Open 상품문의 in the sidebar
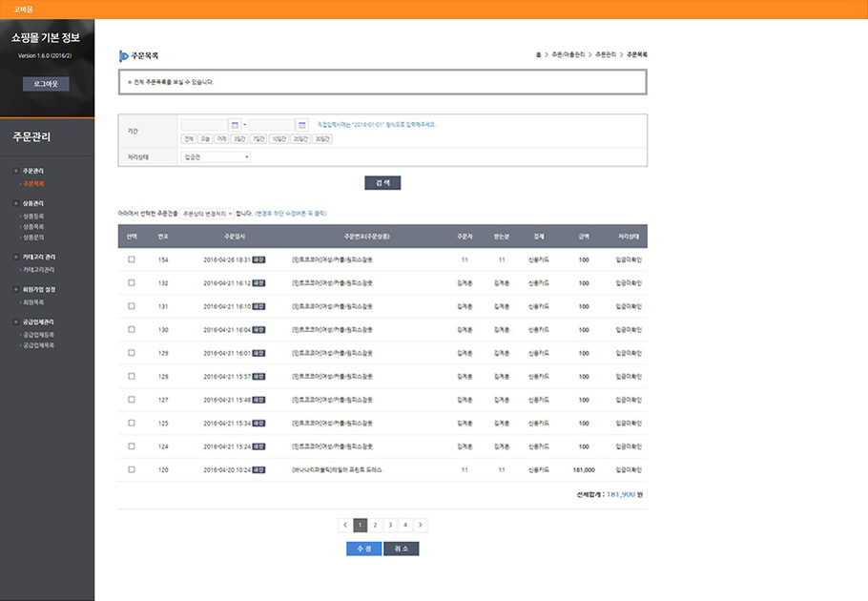Screen dimensions: 868x601 (x=33, y=238)
